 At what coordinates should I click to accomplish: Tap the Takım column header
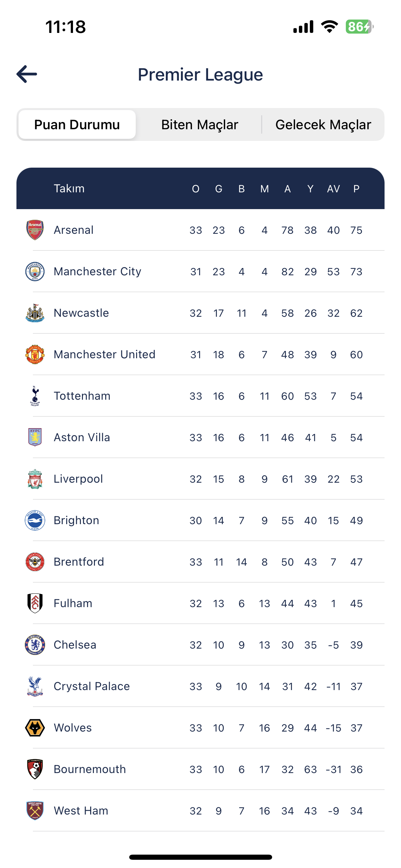[69, 189]
